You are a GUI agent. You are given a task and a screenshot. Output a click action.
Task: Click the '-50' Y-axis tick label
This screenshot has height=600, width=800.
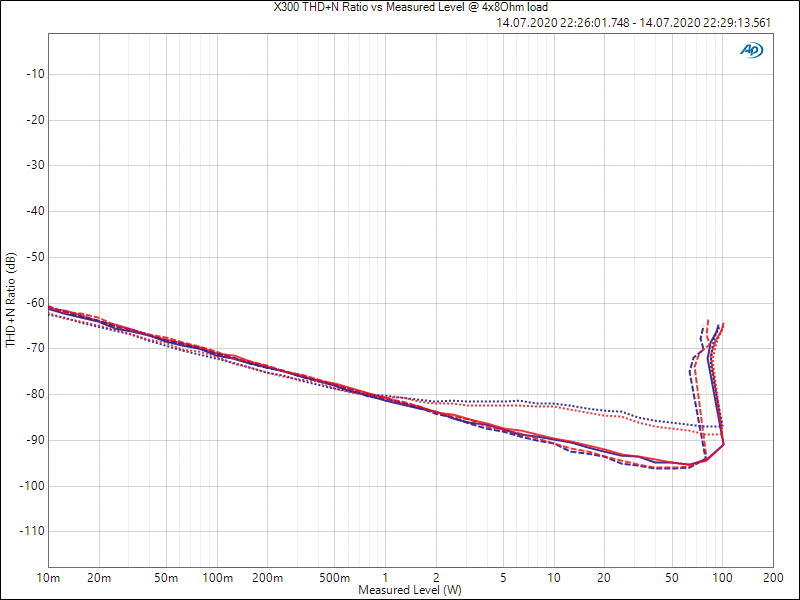point(35,257)
